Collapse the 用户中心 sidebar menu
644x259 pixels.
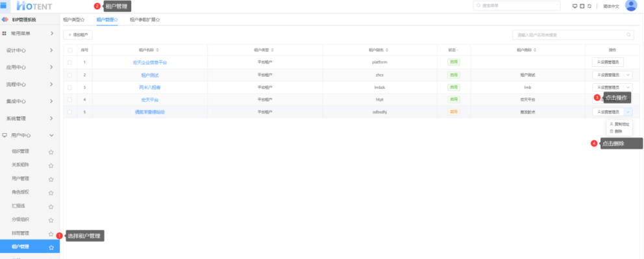click(x=30, y=135)
